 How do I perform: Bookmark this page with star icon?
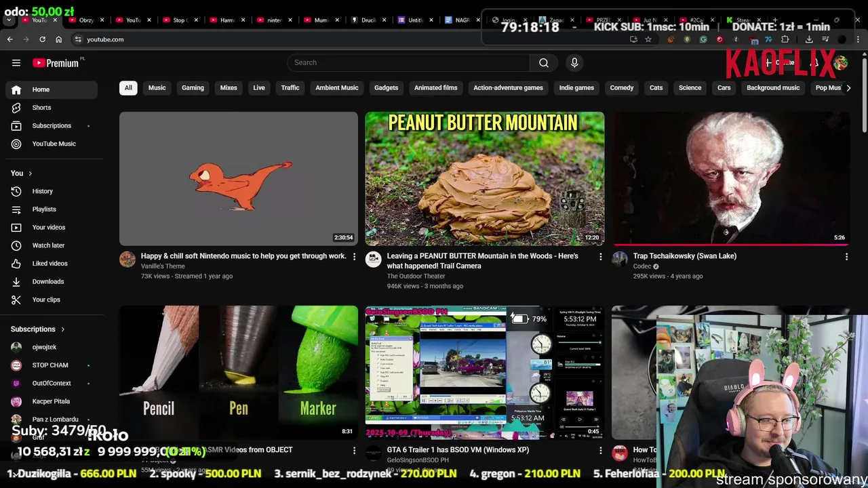pos(648,39)
